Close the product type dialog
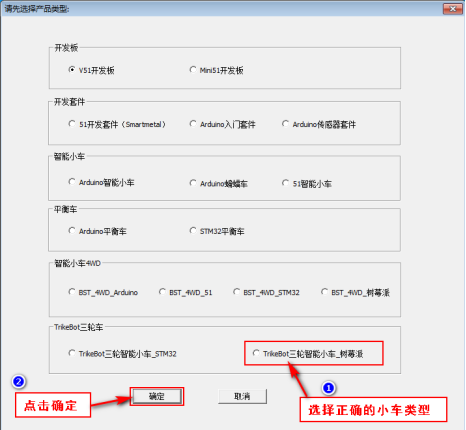The width and height of the screenshot is (466, 430). (452, 9)
